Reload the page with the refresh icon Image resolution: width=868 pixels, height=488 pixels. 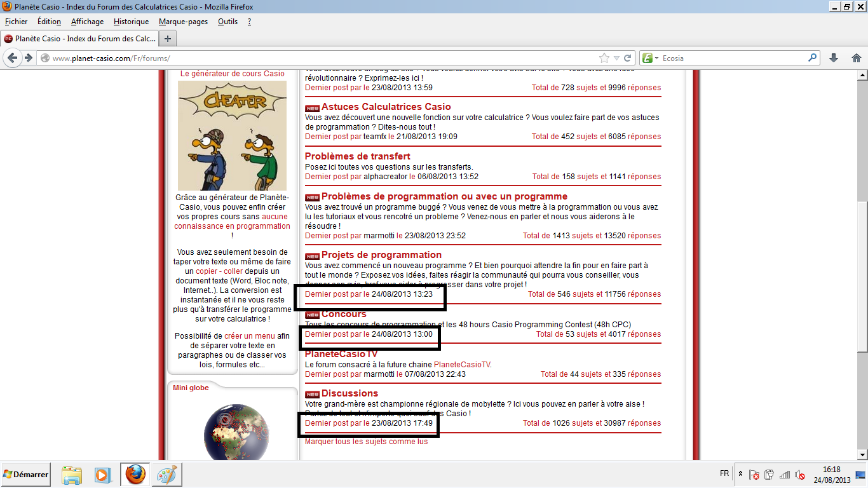[627, 58]
